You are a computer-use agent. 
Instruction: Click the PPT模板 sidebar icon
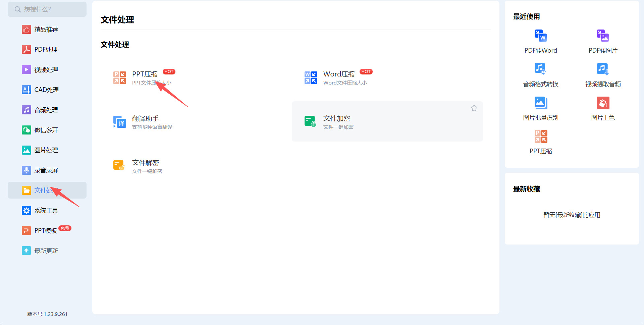(26, 231)
